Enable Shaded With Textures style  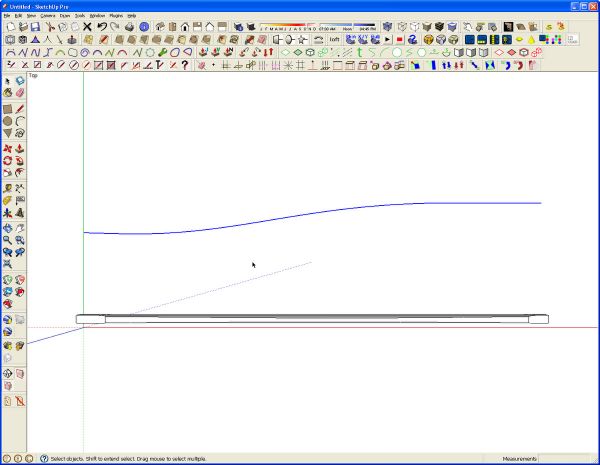point(439,27)
